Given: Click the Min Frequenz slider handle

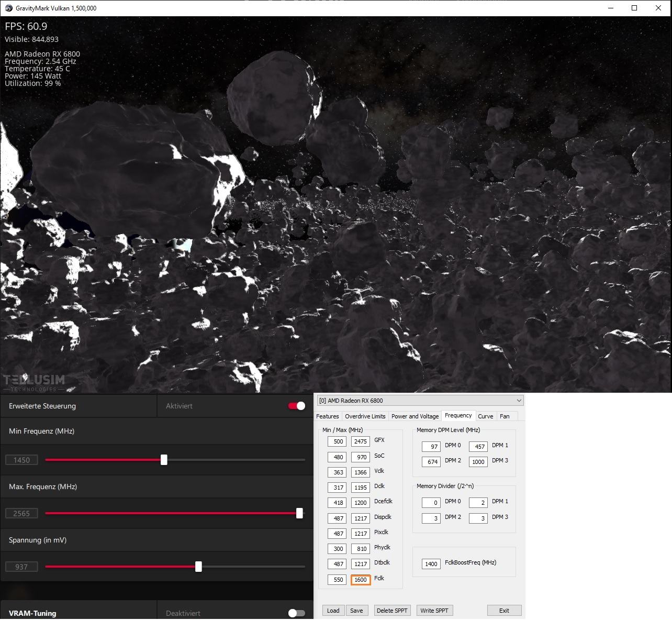Looking at the screenshot, I should (164, 460).
